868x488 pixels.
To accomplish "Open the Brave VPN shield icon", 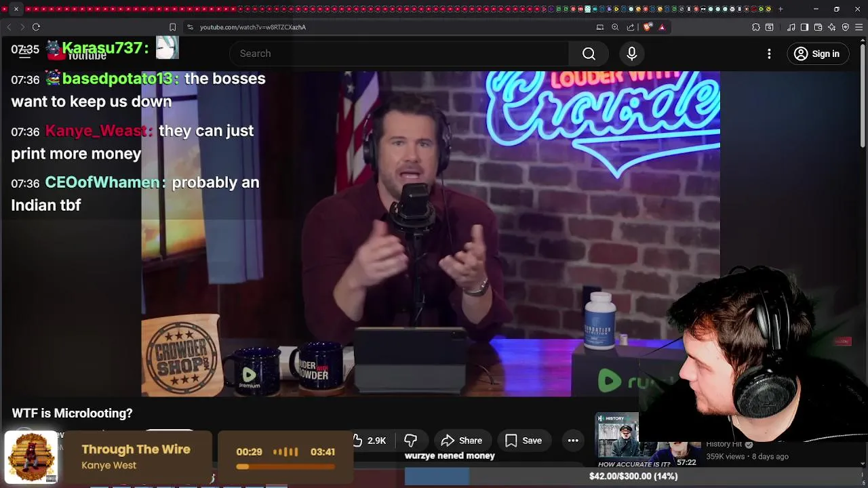I will point(845,27).
